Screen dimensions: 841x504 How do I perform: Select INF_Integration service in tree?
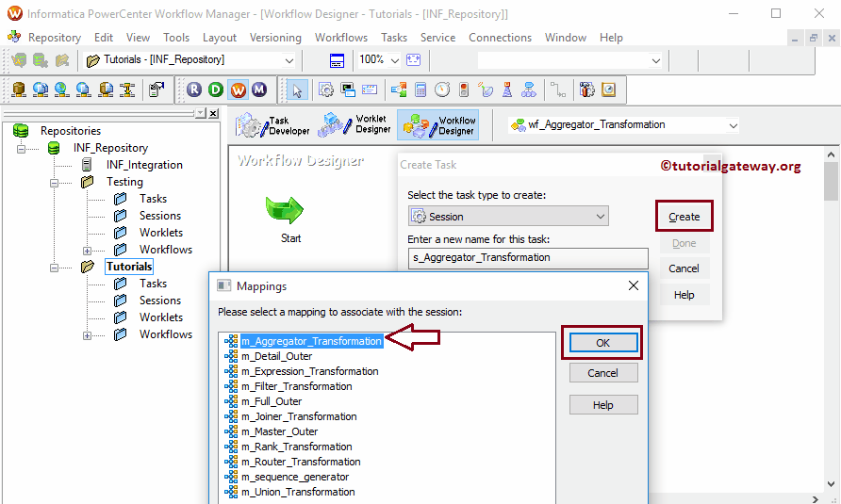144,165
